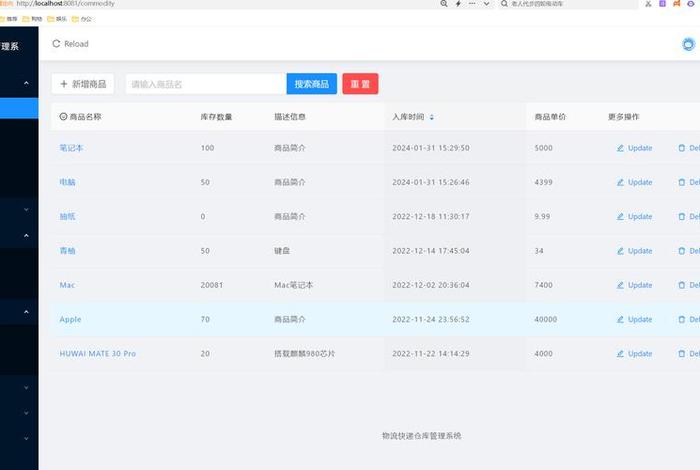Click the price 40000 in Apple row
The image size is (700, 470).
546,319
